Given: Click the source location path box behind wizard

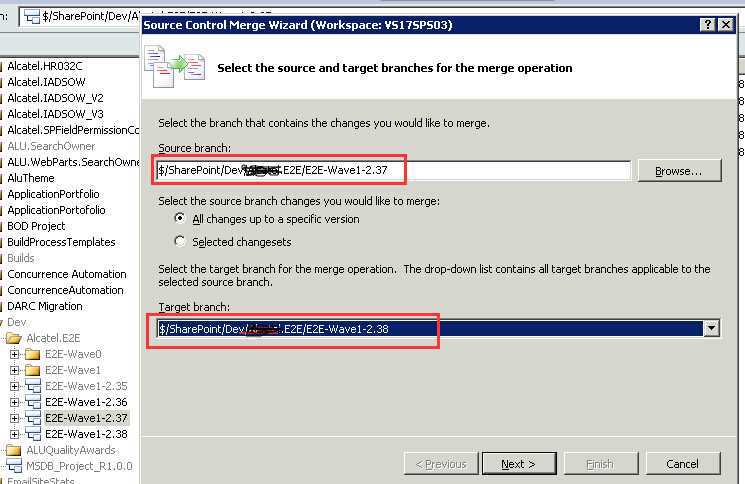Looking at the screenshot, I should tap(81, 17).
